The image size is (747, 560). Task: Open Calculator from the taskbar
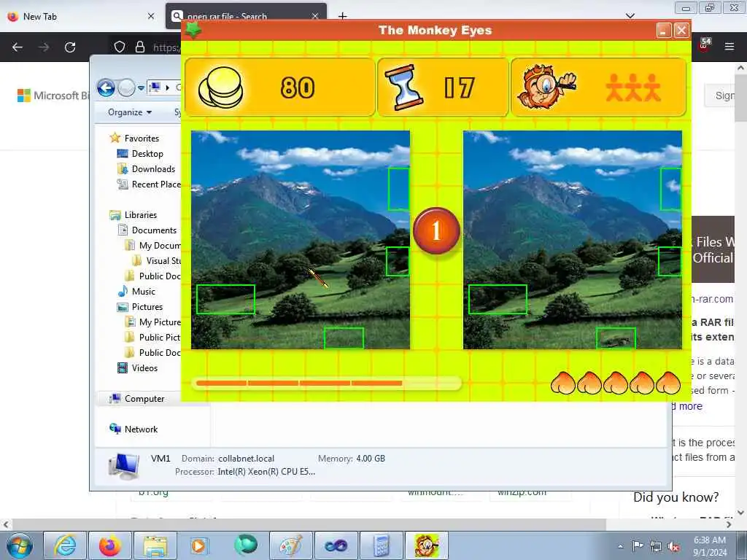pos(381,545)
